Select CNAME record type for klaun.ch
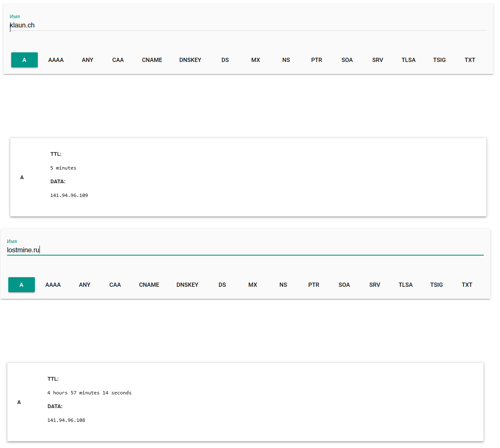 tap(152, 60)
